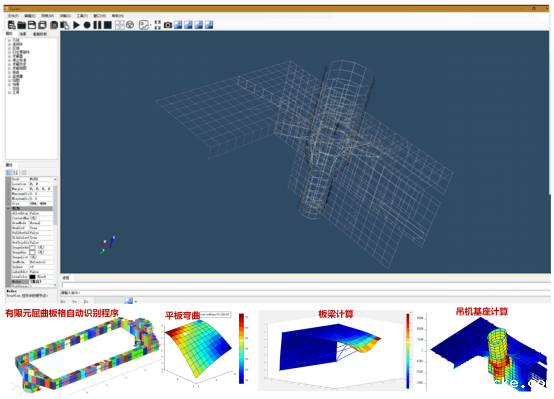Click the round record button in the toolbar
Image resolution: width=554 pixels, height=399 pixels.
[x=87, y=25]
